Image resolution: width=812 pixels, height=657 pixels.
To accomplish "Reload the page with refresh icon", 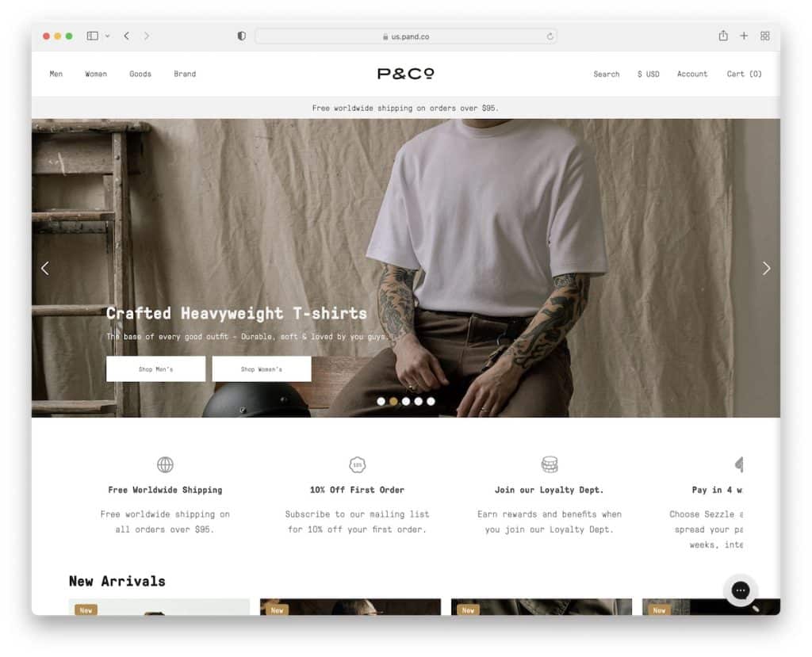I will point(550,36).
